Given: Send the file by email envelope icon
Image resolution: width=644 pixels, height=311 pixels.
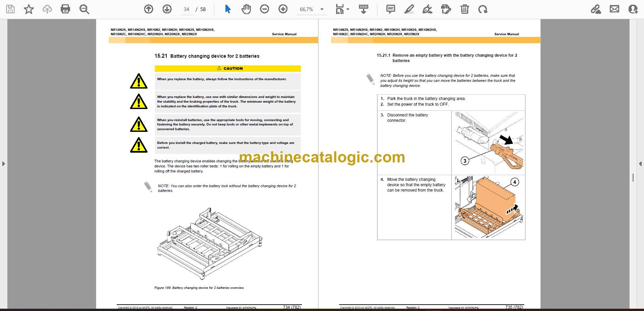Looking at the screenshot, I should (614, 9).
